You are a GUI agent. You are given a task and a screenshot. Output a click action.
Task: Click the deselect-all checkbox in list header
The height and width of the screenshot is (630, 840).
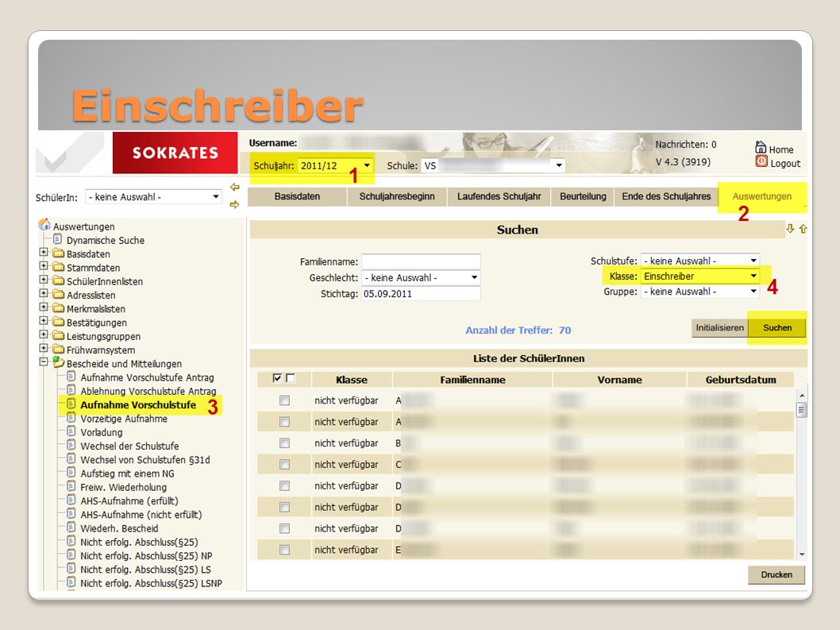point(291,378)
